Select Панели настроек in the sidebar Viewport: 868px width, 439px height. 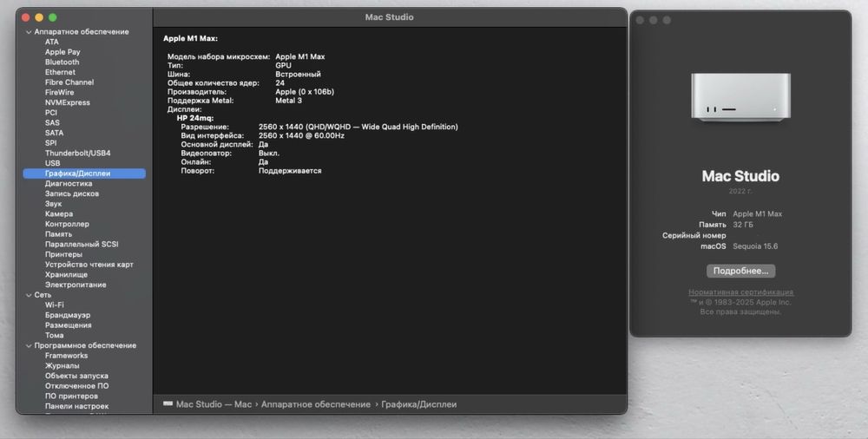(x=76, y=406)
